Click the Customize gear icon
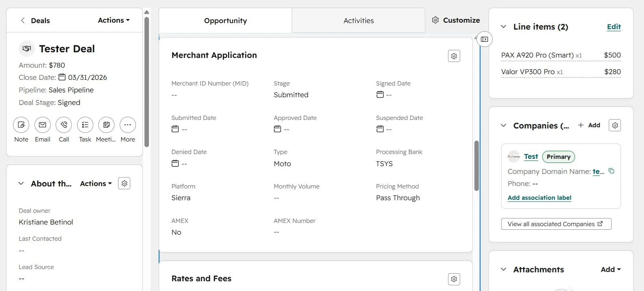Screen dimensions: 644x291 (435, 20)
